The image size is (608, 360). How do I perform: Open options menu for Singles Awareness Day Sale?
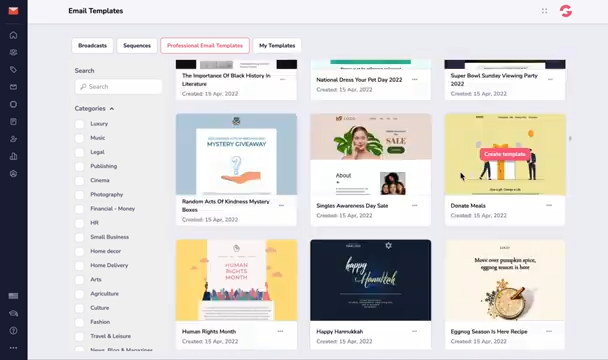click(415, 205)
